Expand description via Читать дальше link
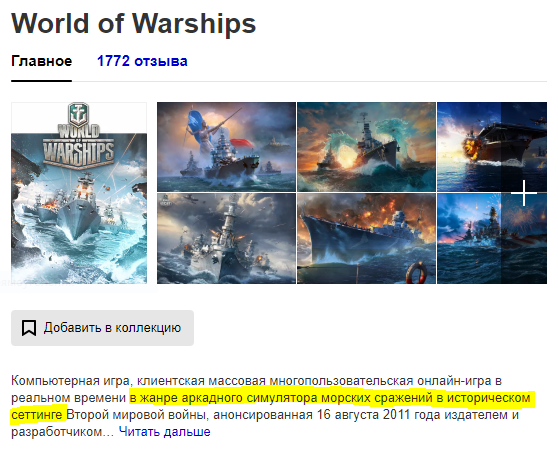 point(164,432)
